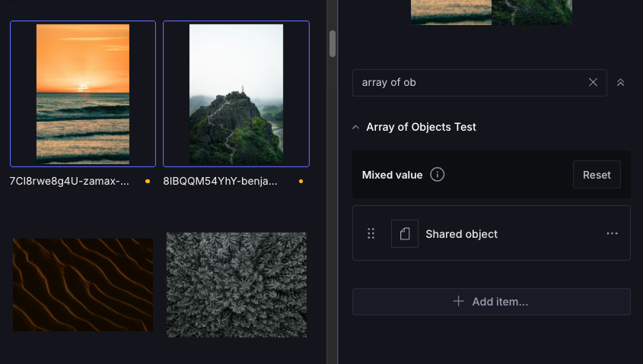Open the Mixed value info icon
Screen dimensions: 643x364
(437, 175)
